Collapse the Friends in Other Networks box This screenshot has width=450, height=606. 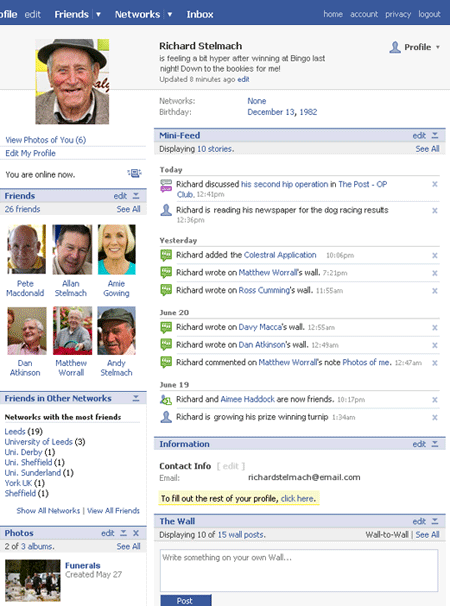point(136,398)
